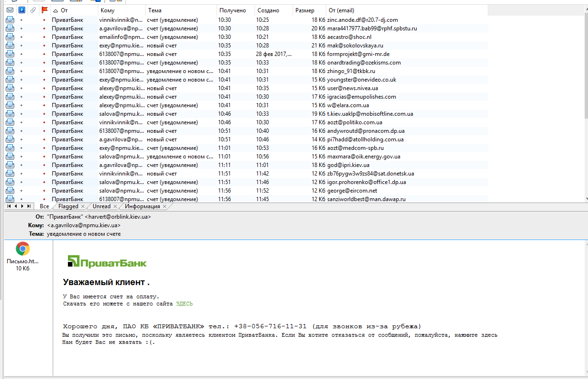588x379 pixels.
Task: Sort by the paperclip attachment column
Action: tap(33, 10)
